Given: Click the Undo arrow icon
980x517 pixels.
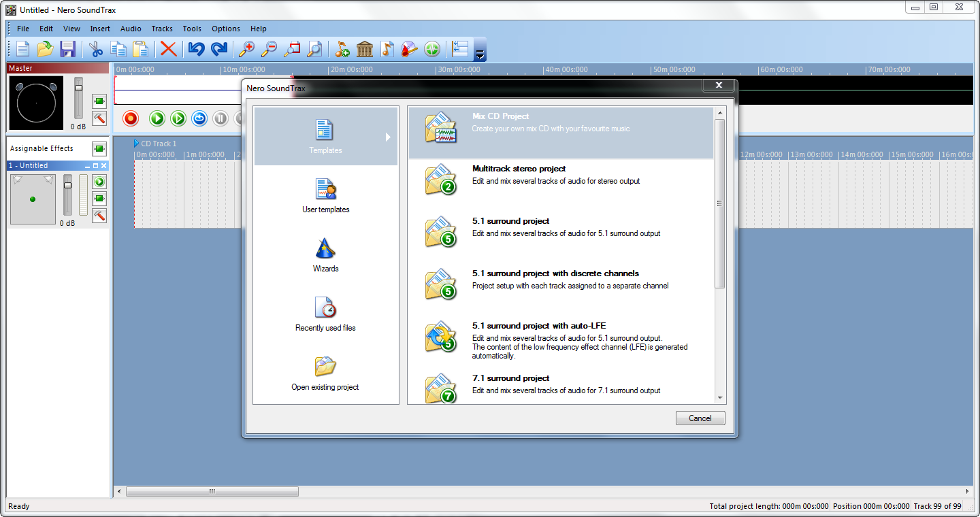Looking at the screenshot, I should click(x=196, y=49).
